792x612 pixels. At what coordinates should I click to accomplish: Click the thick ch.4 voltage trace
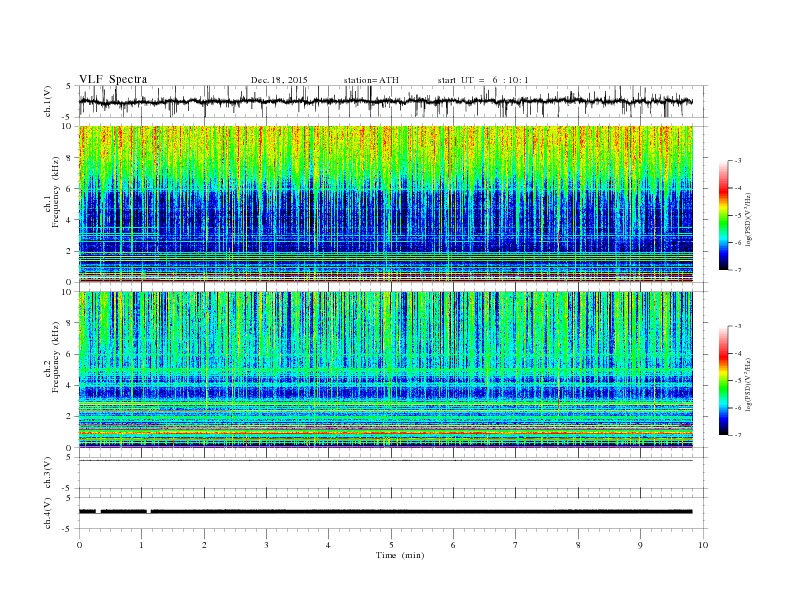coord(386,512)
